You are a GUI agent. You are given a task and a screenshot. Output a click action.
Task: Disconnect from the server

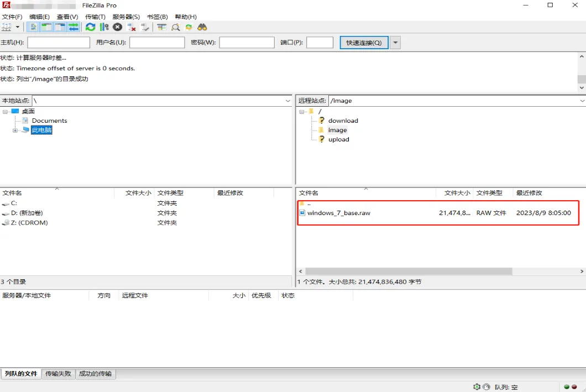tap(130, 27)
